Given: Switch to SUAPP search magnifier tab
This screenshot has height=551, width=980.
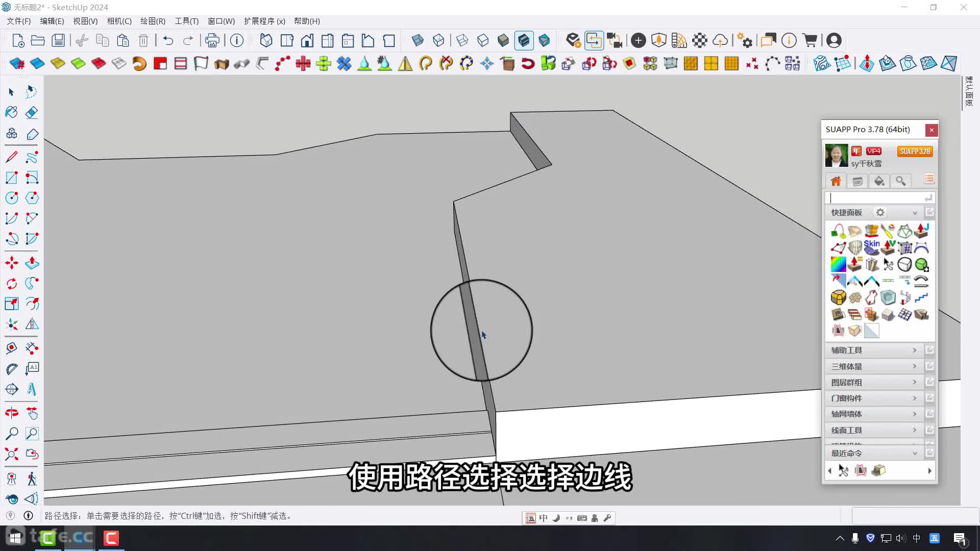Looking at the screenshot, I should click(x=900, y=181).
